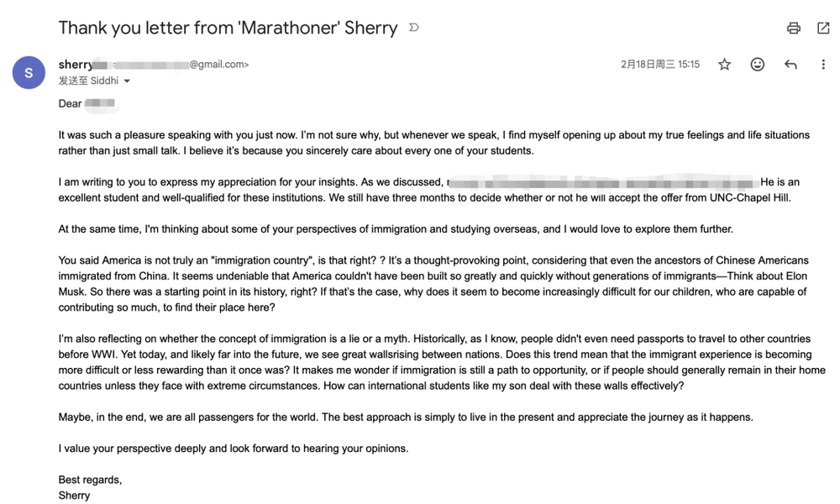Click the sender name 'sherry'
840x504 pixels.
point(76,65)
